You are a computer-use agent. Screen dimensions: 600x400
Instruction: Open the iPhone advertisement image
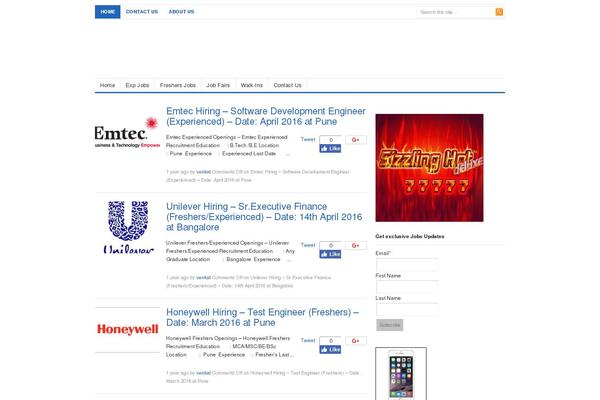pyautogui.click(x=401, y=374)
